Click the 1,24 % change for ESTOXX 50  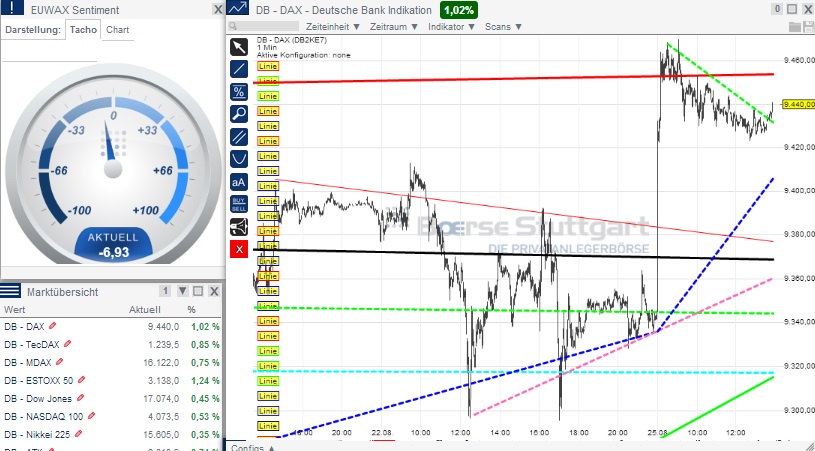click(x=205, y=380)
